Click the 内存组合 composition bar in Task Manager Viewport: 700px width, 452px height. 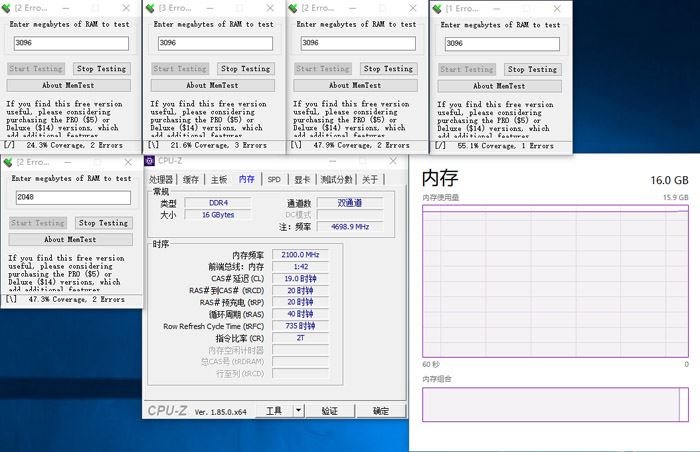click(555, 404)
